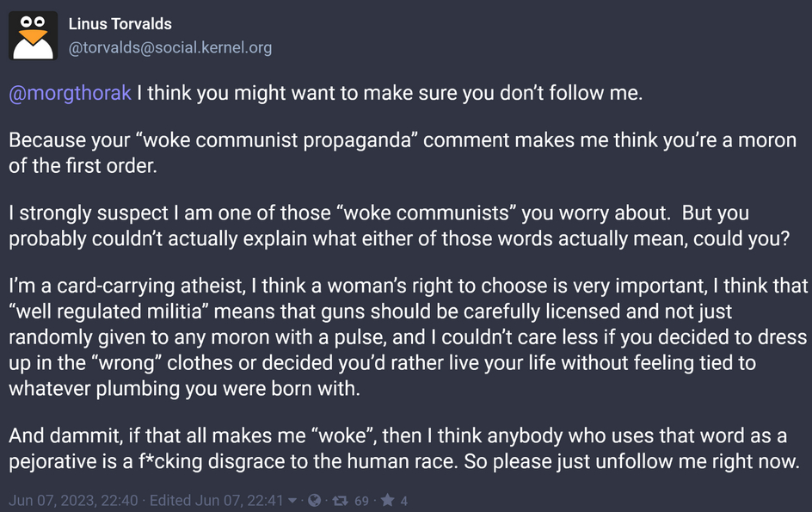
Task: Open the @torvalds@social.kernel.org handle
Action: (x=170, y=48)
